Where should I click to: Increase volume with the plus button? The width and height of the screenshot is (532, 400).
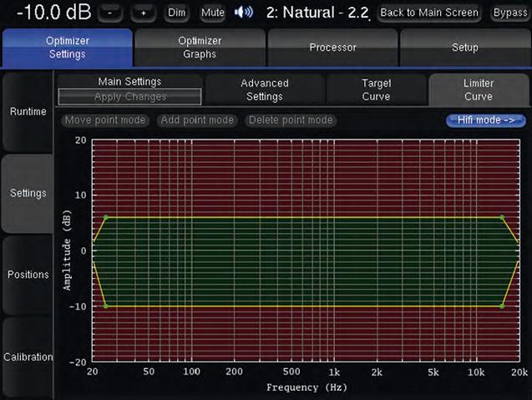[143, 13]
